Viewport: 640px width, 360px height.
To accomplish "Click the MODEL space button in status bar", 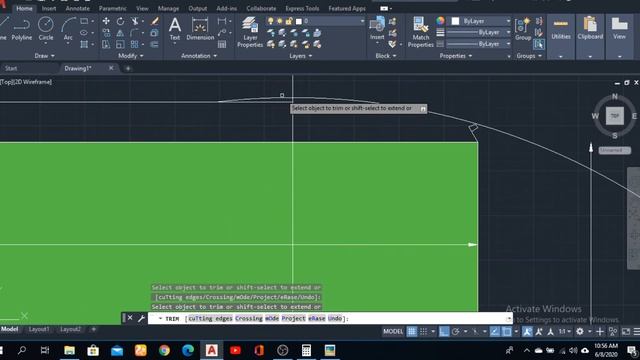I will [393, 331].
